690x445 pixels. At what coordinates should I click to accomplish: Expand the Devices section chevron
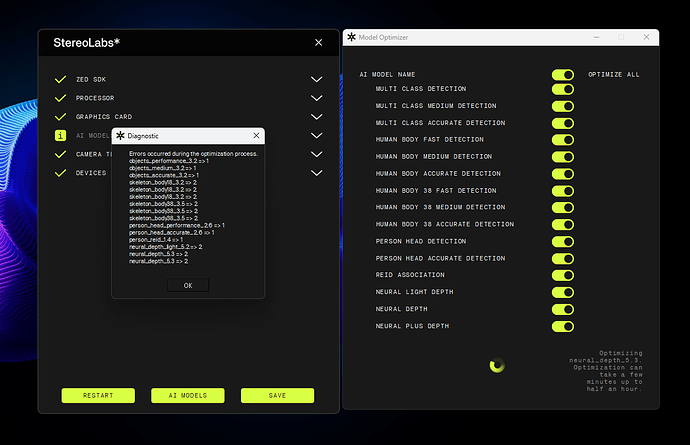pyautogui.click(x=317, y=173)
